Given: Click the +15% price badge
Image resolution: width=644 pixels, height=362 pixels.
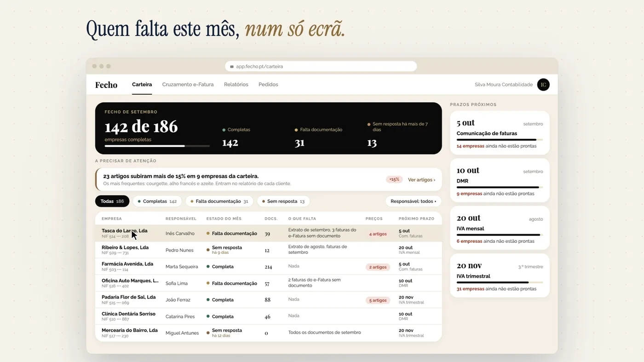Looking at the screenshot, I should coord(394,179).
